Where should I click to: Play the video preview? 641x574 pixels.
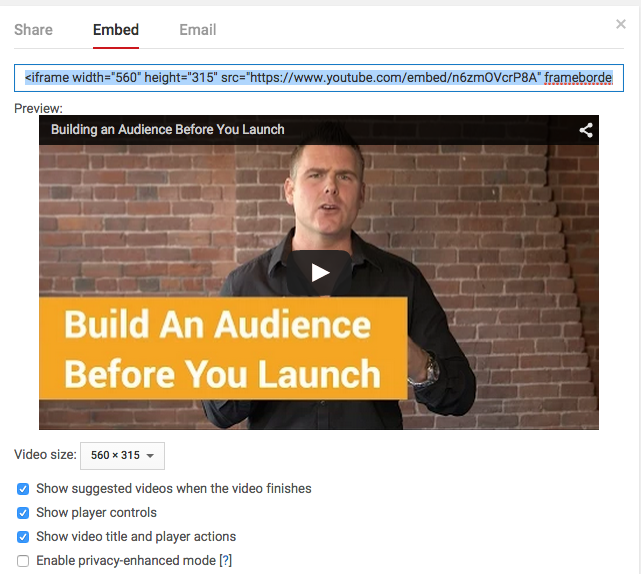(319, 273)
